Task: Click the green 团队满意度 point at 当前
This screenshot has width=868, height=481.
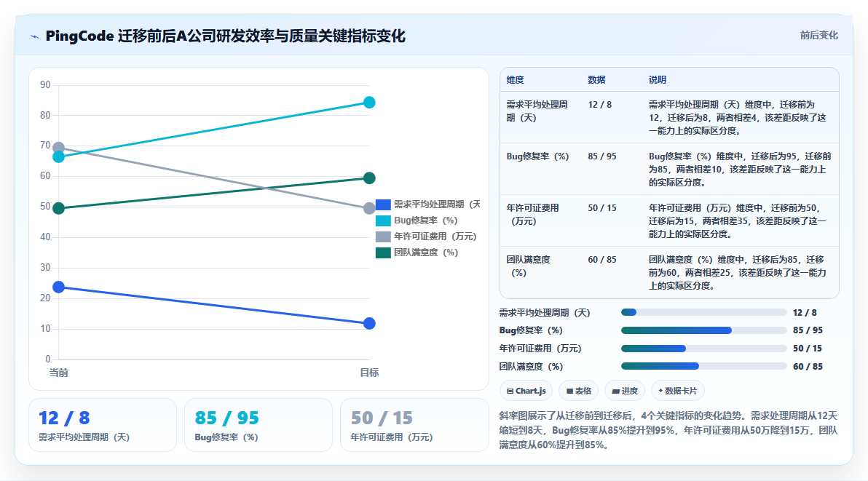Action: pos(59,208)
